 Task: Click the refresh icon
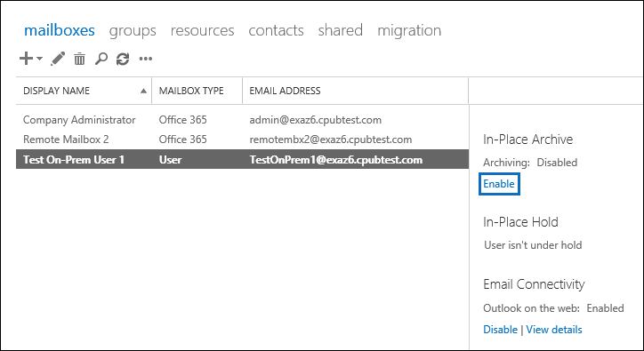coord(123,60)
